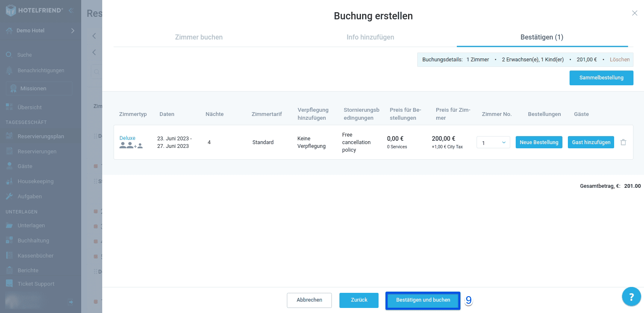
Task: Click Bestätigen und buchen button
Action: 422,300
